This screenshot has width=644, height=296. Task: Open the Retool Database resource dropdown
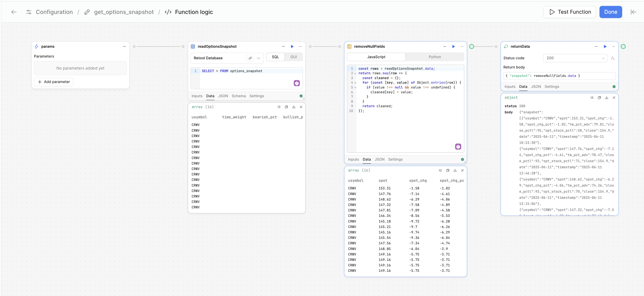click(x=259, y=58)
